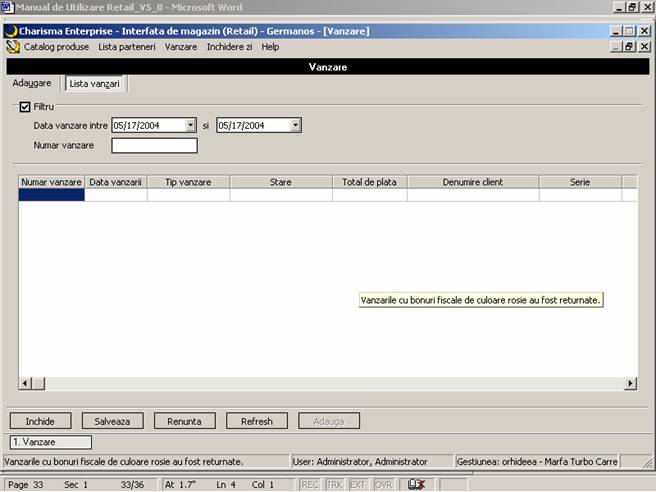Viewport: 656px width, 492px height.
Task: Minimize the Charisma Enterprise window
Action: (x=615, y=31)
